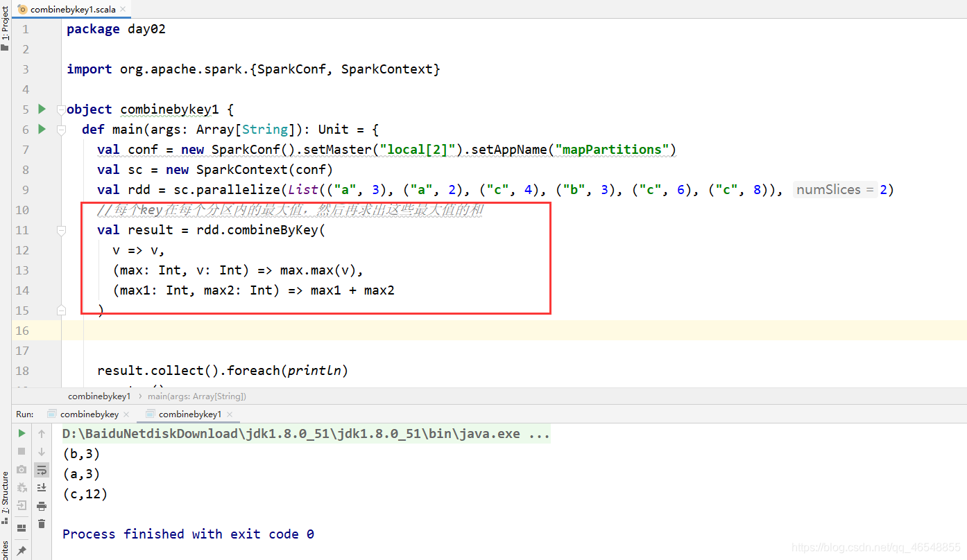Viewport: 967px width, 560px height.
Task: Open the Project tool window sidebar tab
Action: point(5,29)
